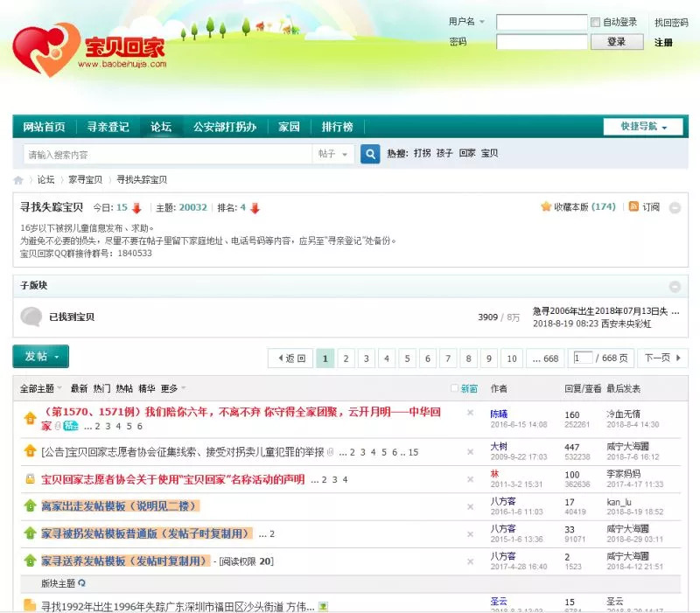Click the X beside 家寻被拐发帖模板 thread
The width and height of the screenshot is (700, 613).
[470, 534]
